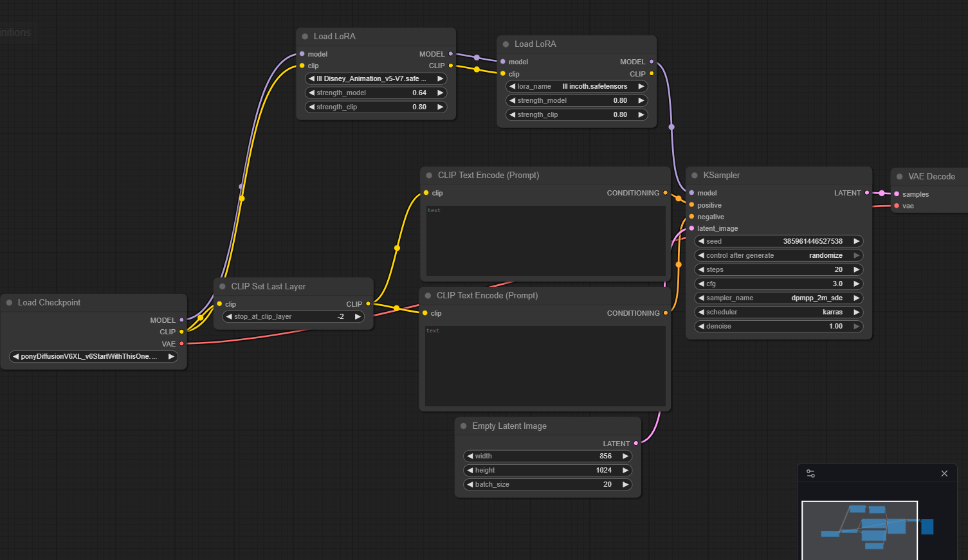Click the samples input port on VAE Decode
This screenshot has width=968, height=560.
pos(897,194)
